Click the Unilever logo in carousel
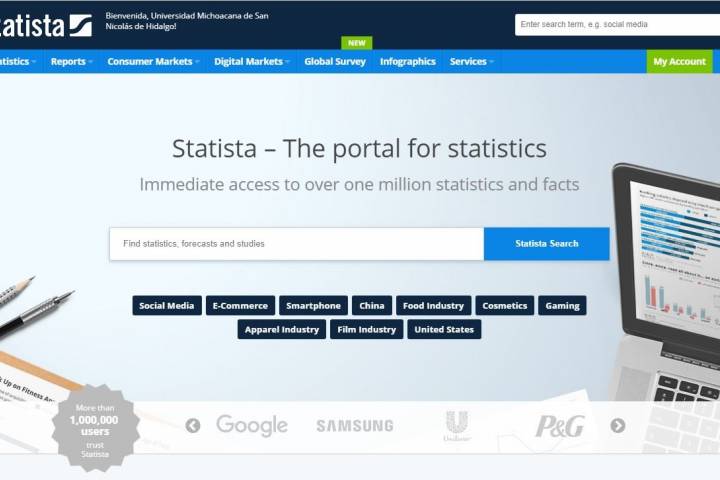This screenshot has width=720, height=480. (457, 426)
